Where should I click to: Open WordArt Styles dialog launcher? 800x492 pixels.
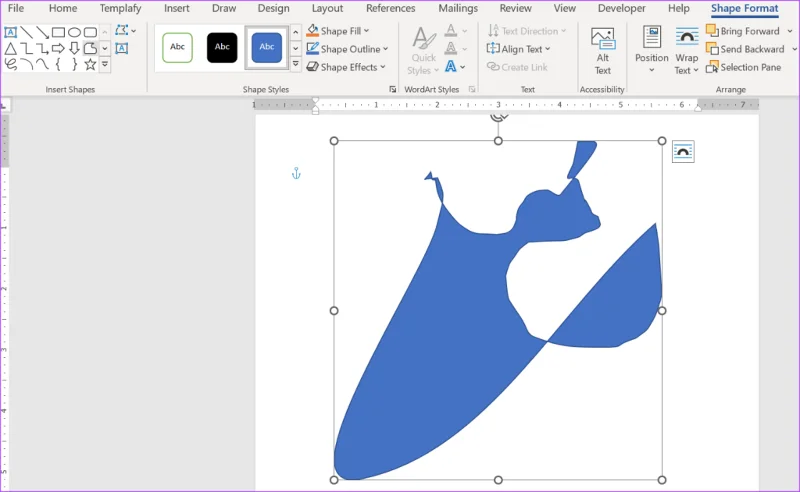[x=472, y=89]
